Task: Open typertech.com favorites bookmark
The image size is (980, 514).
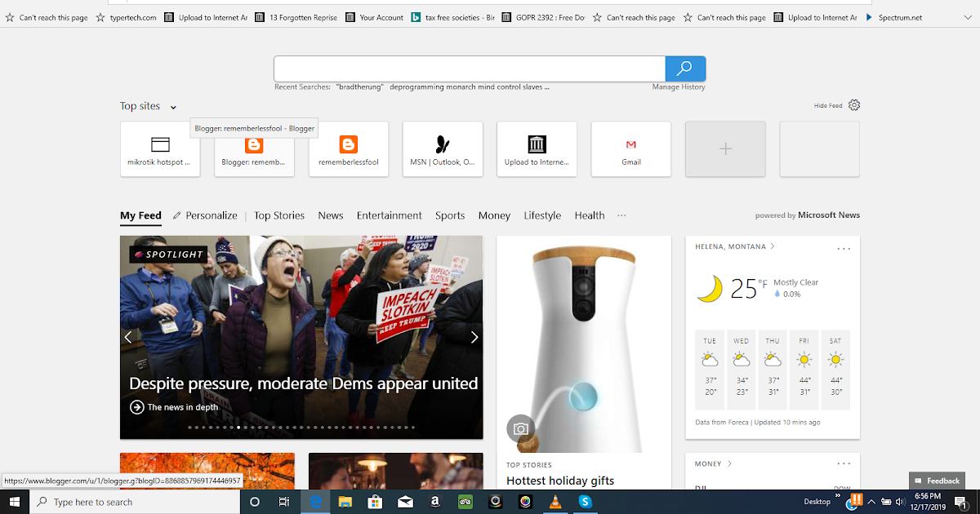Action: [x=127, y=17]
